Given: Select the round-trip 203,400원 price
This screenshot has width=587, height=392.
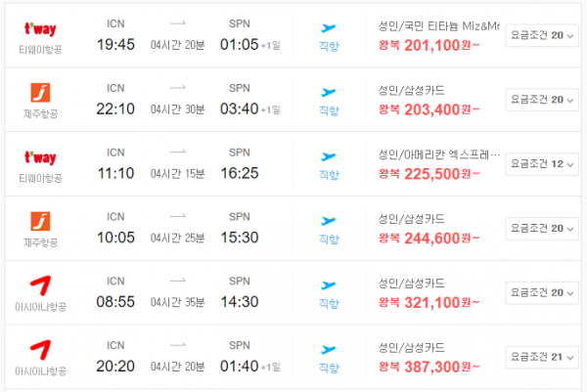Looking at the screenshot, I should [429, 109].
